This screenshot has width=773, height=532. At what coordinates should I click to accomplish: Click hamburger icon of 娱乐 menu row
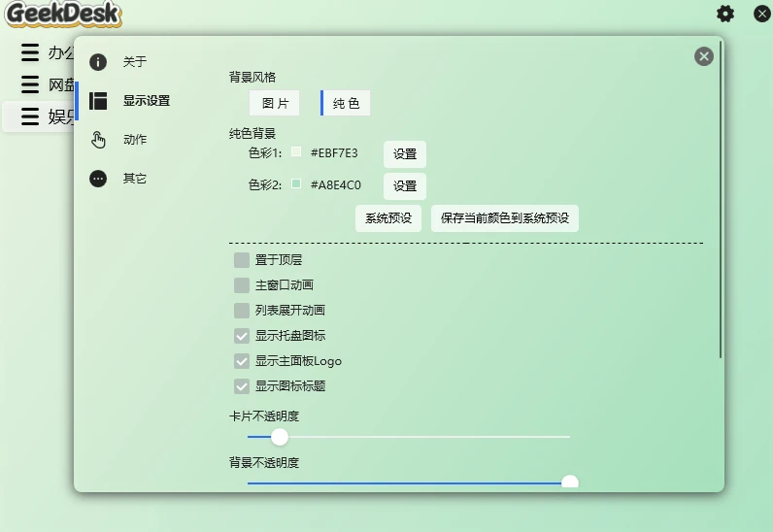coord(30,116)
